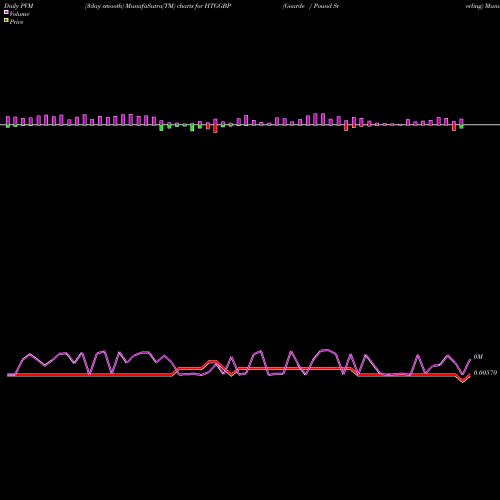The height and width of the screenshot is (500, 500).
Task: Click the Price legend color swatch
Action: pyautogui.click(x=6, y=21)
